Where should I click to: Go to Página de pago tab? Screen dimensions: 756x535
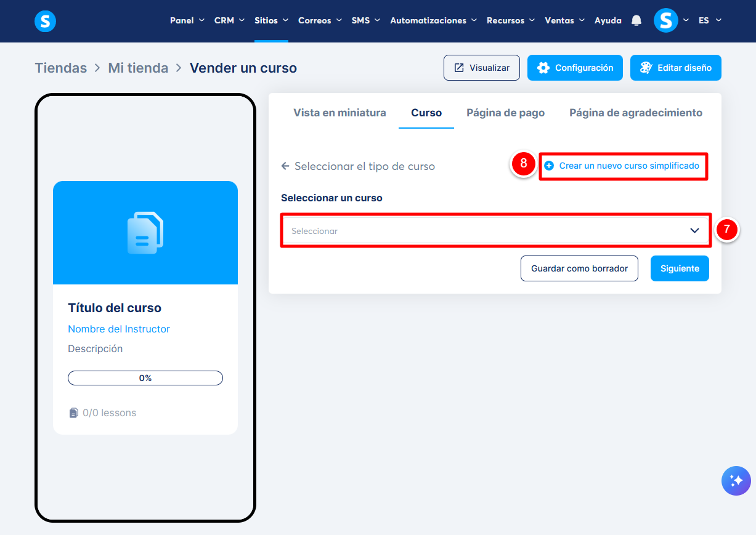click(505, 113)
